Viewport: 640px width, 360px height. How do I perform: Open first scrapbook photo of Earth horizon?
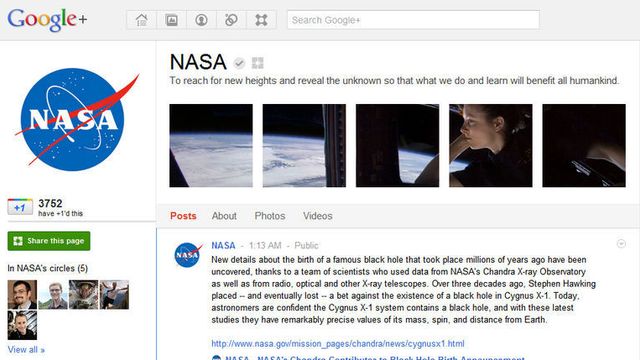point(211,146)
